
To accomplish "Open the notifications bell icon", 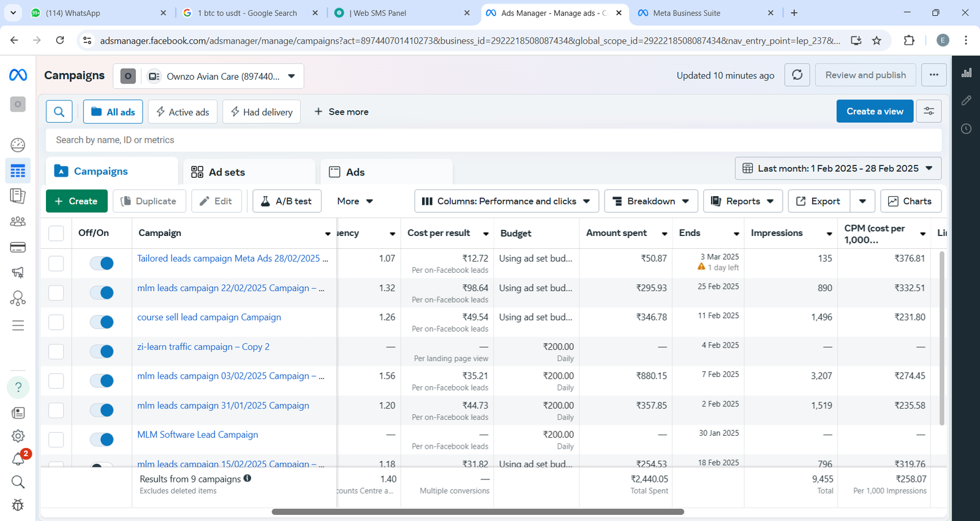I will [18, 458].
